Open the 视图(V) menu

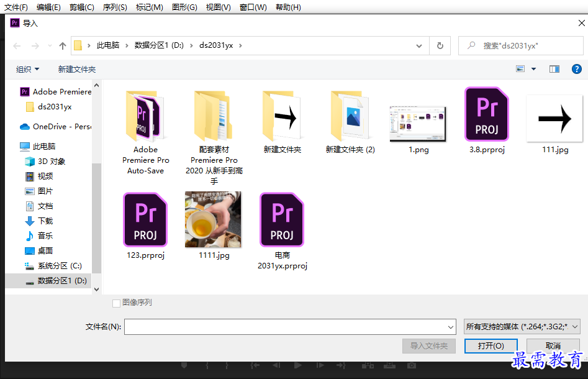pyautogui.click(x=219, y=7)
